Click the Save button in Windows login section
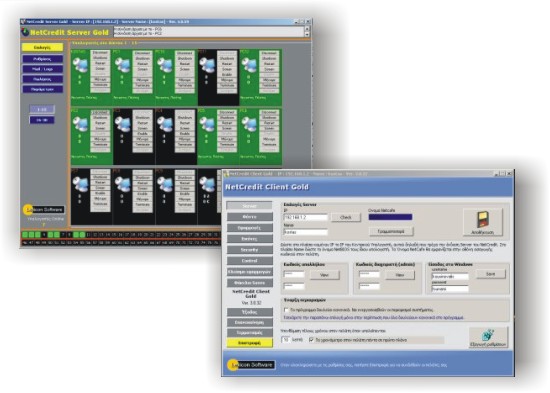550x393 pixels. 491,274
